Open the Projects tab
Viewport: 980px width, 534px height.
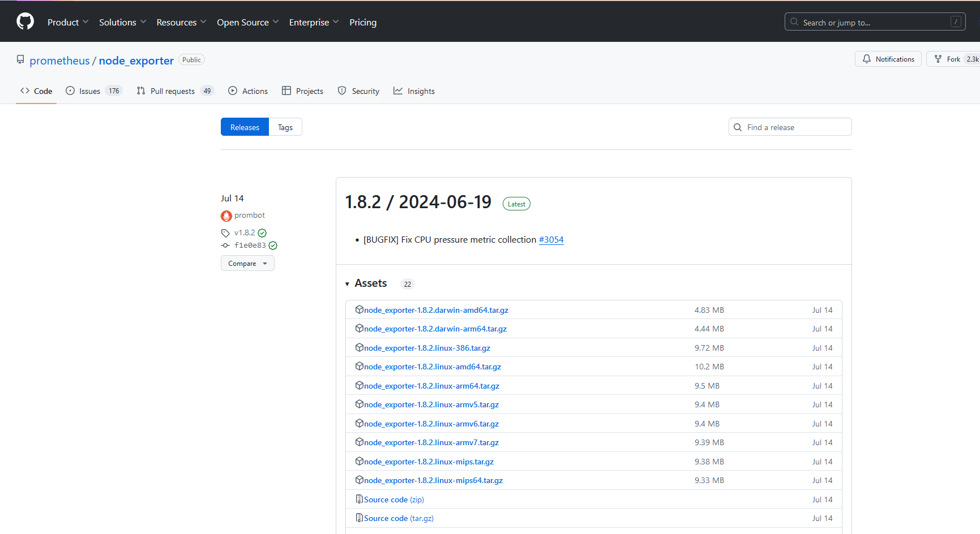(303, 91)
